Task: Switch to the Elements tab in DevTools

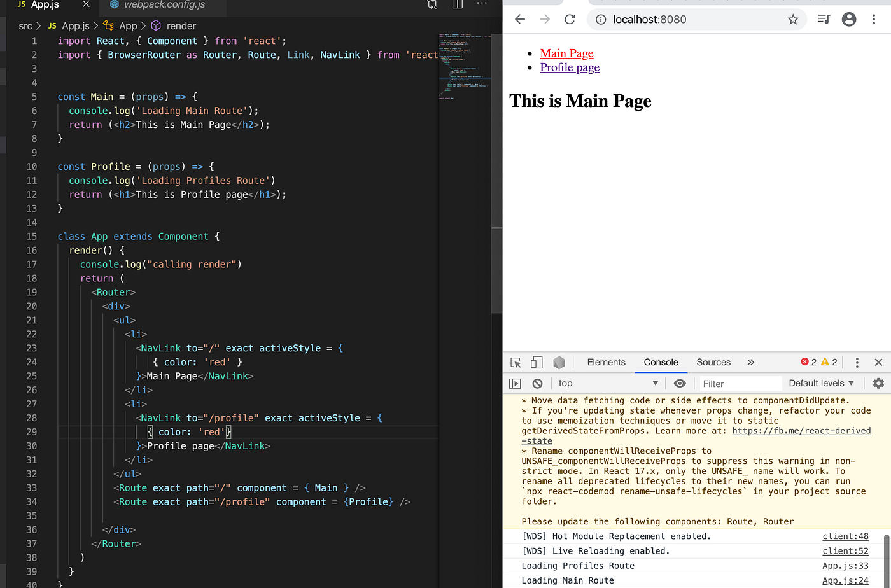Action: pos(606,362)
